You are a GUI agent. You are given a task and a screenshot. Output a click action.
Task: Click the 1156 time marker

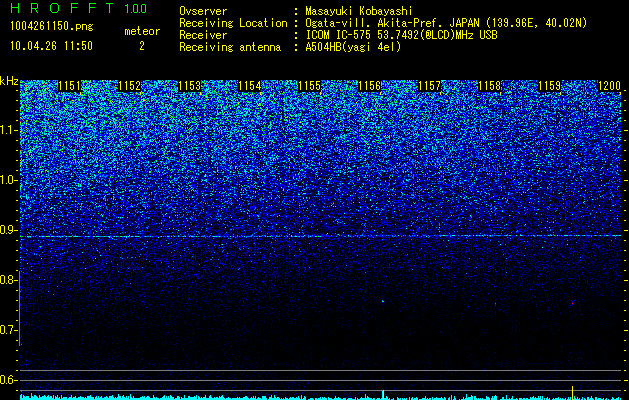[x=369, y=86]
